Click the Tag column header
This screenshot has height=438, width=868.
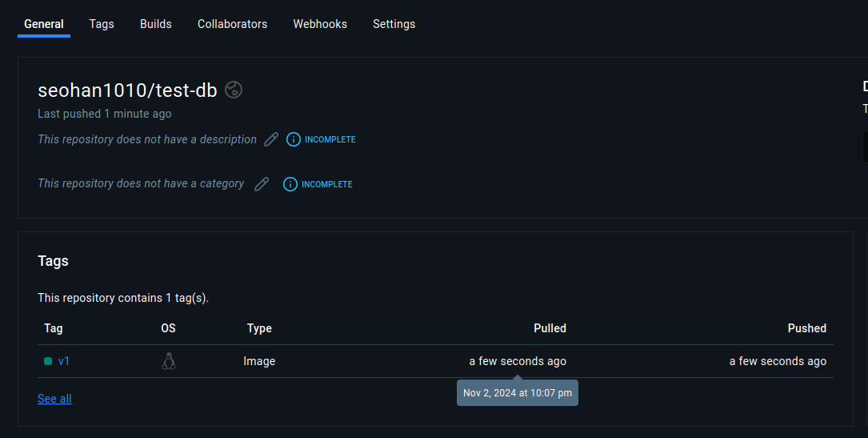[53, 328]
